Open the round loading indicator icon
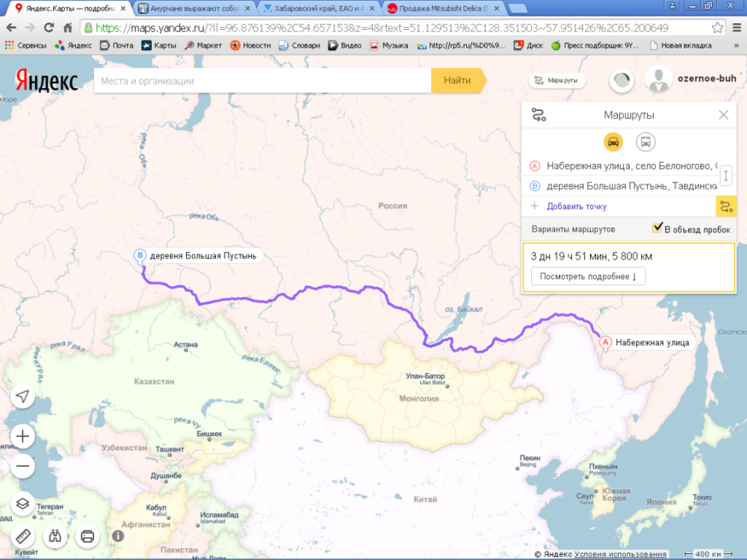This screenshot has height=560, width=747. tap(622, 81)
